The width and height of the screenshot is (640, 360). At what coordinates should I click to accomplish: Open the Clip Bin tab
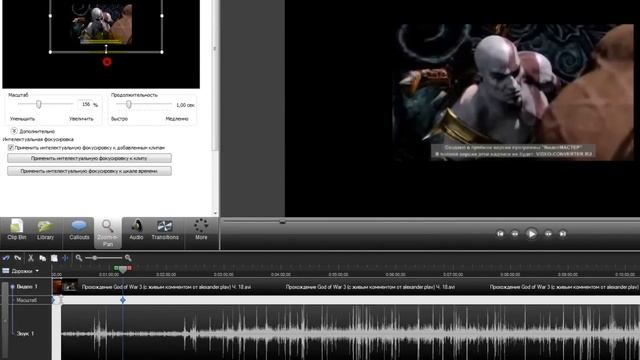(17, 230)
